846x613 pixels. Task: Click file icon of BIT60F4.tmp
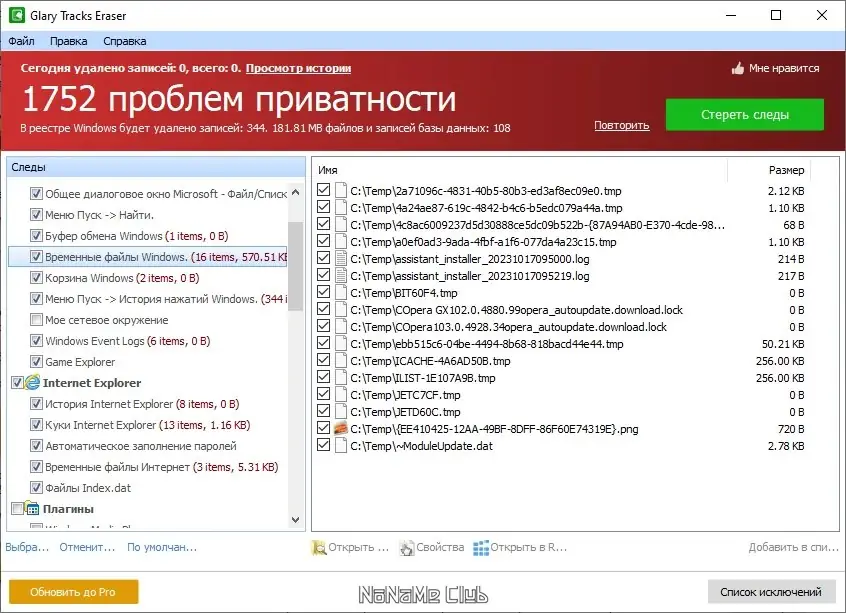pyautogui.click(x=340, y=293)
